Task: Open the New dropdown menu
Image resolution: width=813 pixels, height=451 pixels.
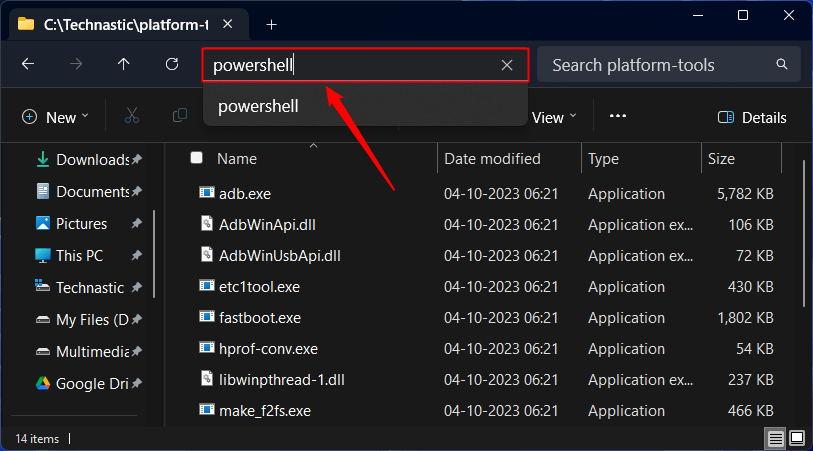Action: pos(55,117)
